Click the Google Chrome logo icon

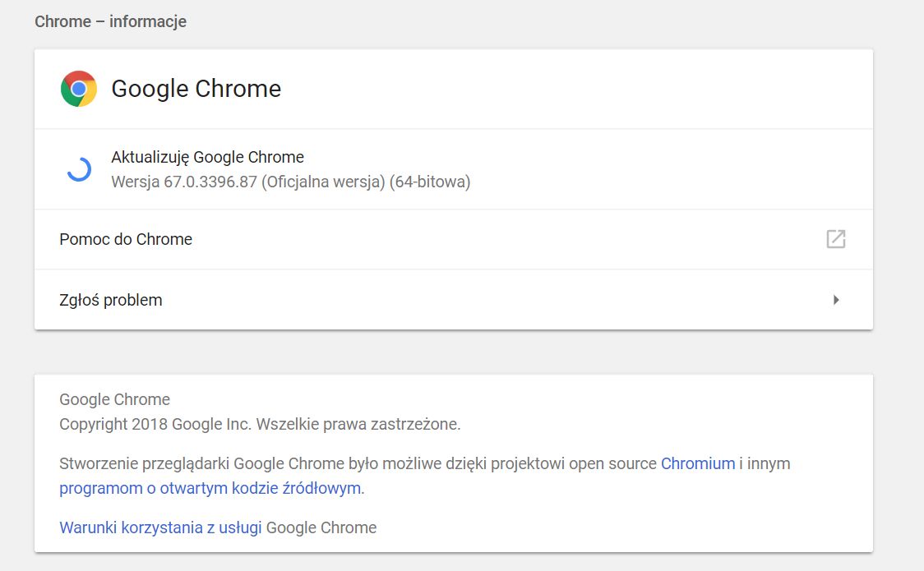point(78,89)
